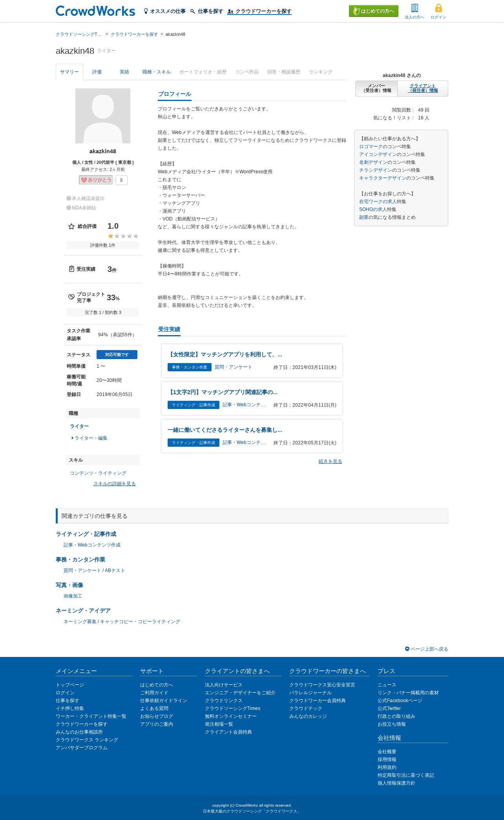The width and height of the screenshot is (504, 820).
Task: Open the 職種・スキル tab
Action: point(157,72)
